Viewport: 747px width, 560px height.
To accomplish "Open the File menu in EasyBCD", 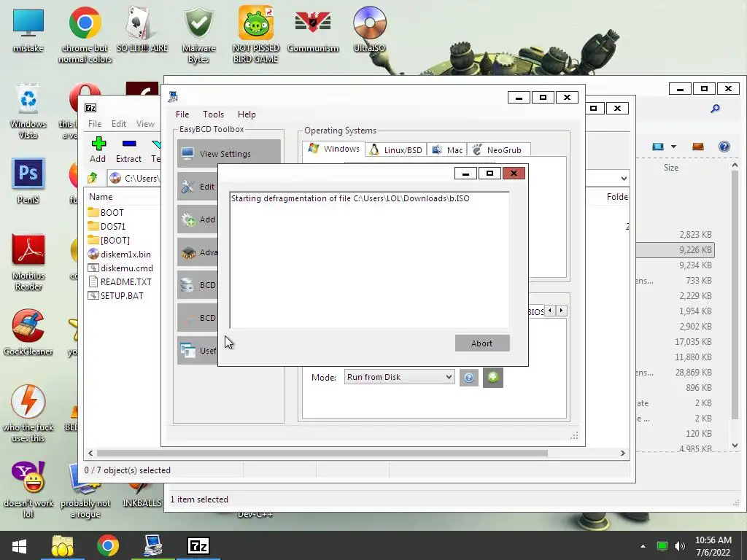I will pos(182,114).
